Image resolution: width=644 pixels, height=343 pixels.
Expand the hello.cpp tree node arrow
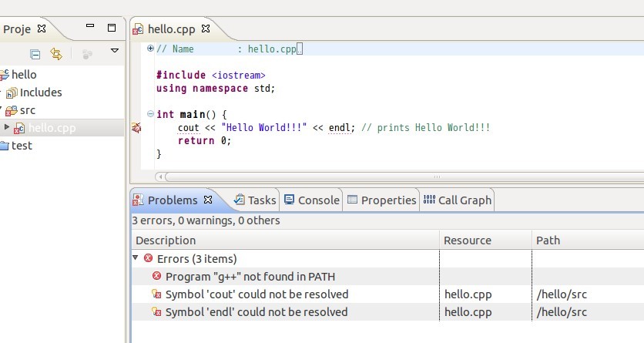(7, 127)
